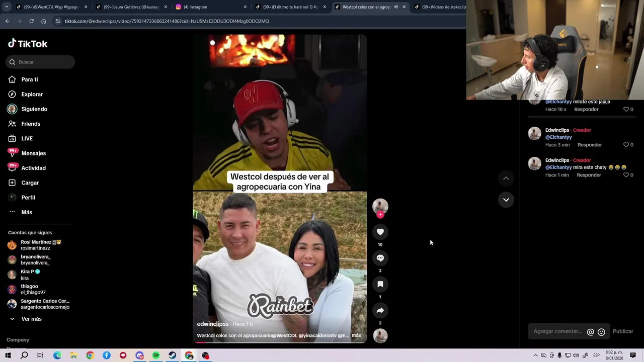Click the browser back arrow

[x=7, y=21]
